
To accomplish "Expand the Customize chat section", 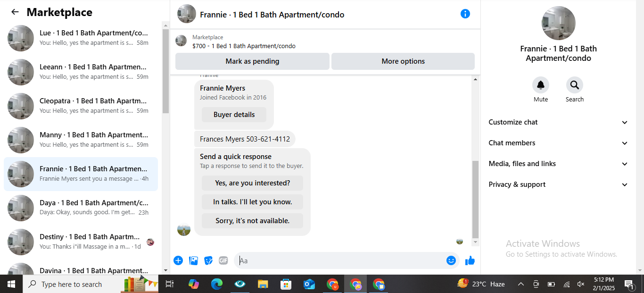I will (x=558, y=122).
